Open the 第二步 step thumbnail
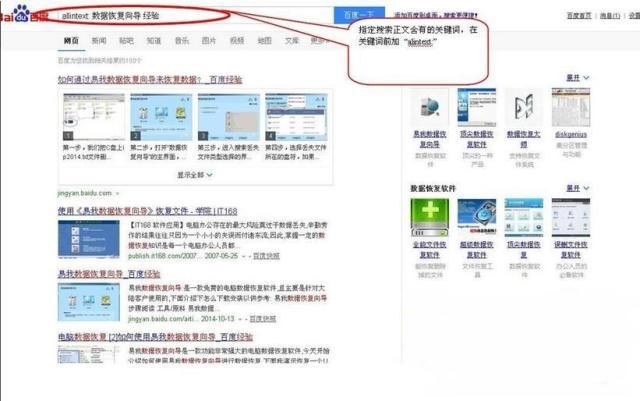 161,117
